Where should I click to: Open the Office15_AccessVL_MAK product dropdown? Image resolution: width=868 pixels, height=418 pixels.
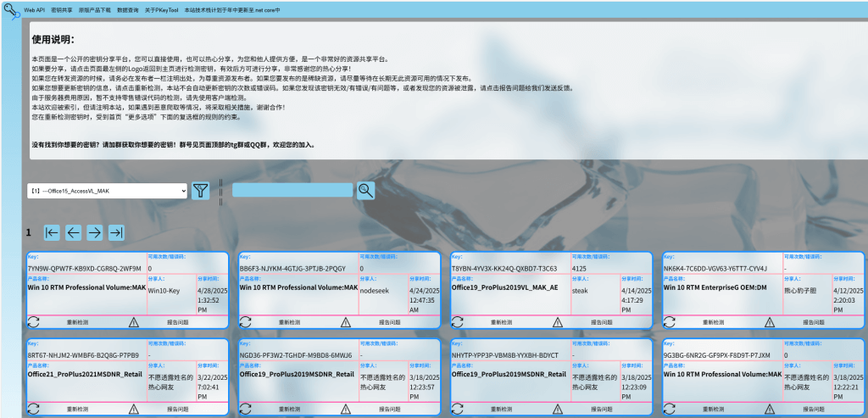(107, 192)
